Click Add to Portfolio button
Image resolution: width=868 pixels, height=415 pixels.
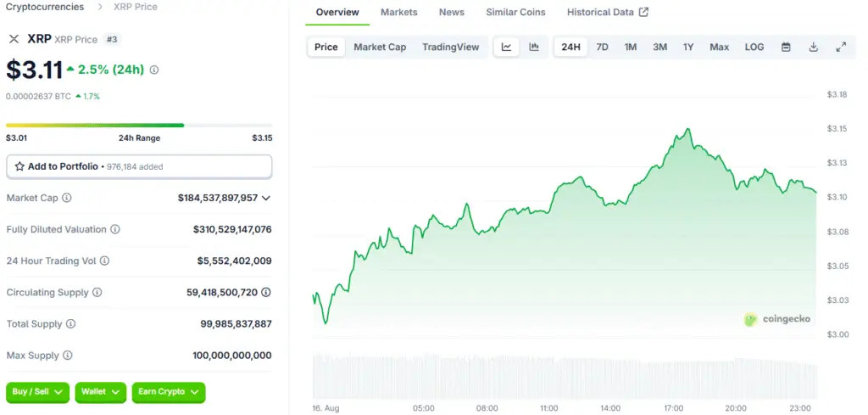[x=139, y=167]
